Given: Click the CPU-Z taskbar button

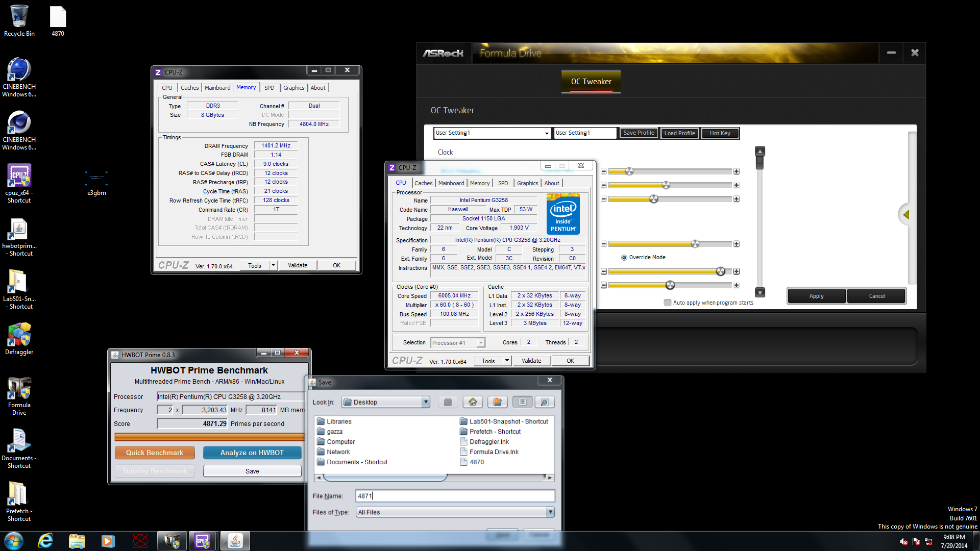Looking at the screenshot, I should (203, 541).
